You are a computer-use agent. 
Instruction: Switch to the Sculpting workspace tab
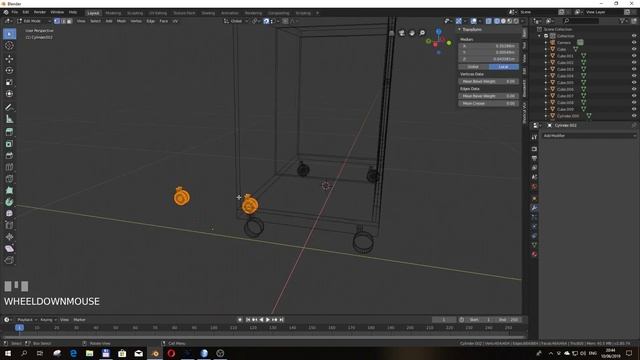click(135, 13)
